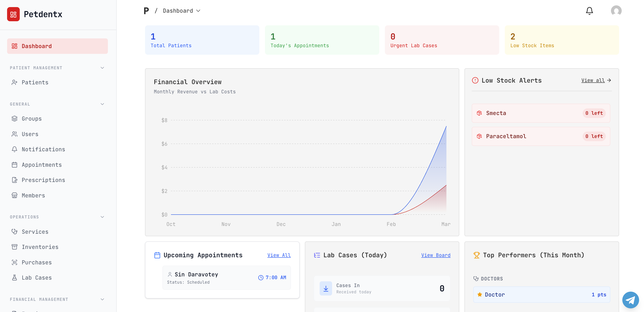Open Sin Daravotey appointment card

(226, 277)
